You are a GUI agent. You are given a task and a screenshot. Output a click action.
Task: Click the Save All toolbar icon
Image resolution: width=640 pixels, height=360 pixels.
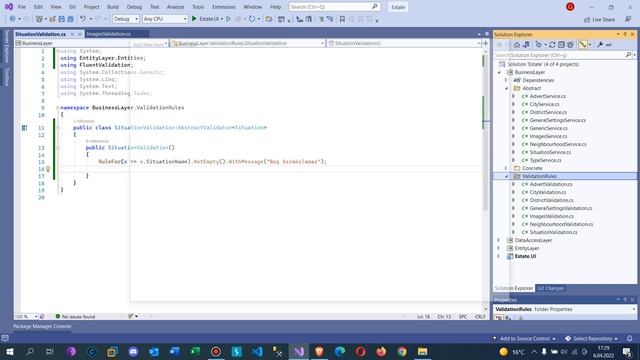[70, 19]
